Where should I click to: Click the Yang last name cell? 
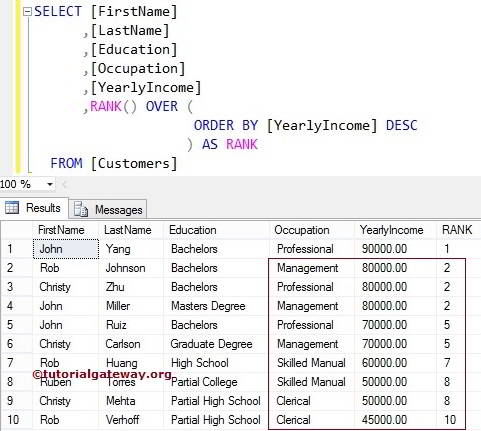[x=131, y=249]
